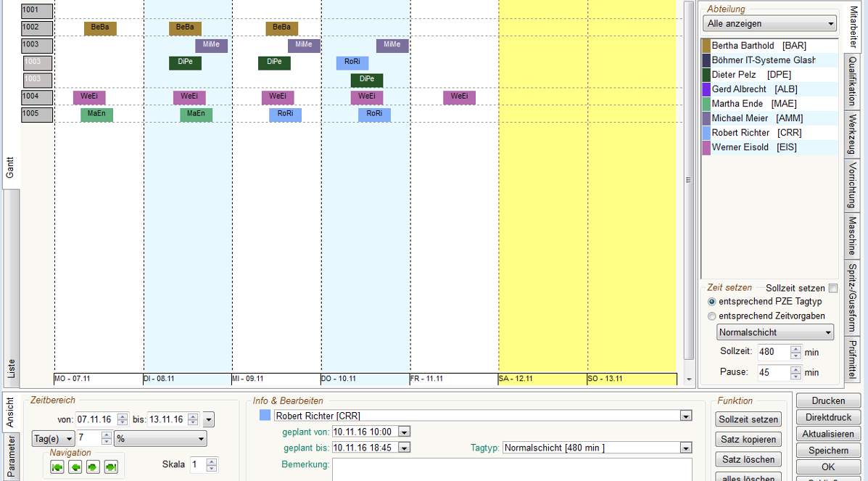Click the previous period navigation arrow
The height and width of the screenshot is (481, 868).
coord(75,466)
